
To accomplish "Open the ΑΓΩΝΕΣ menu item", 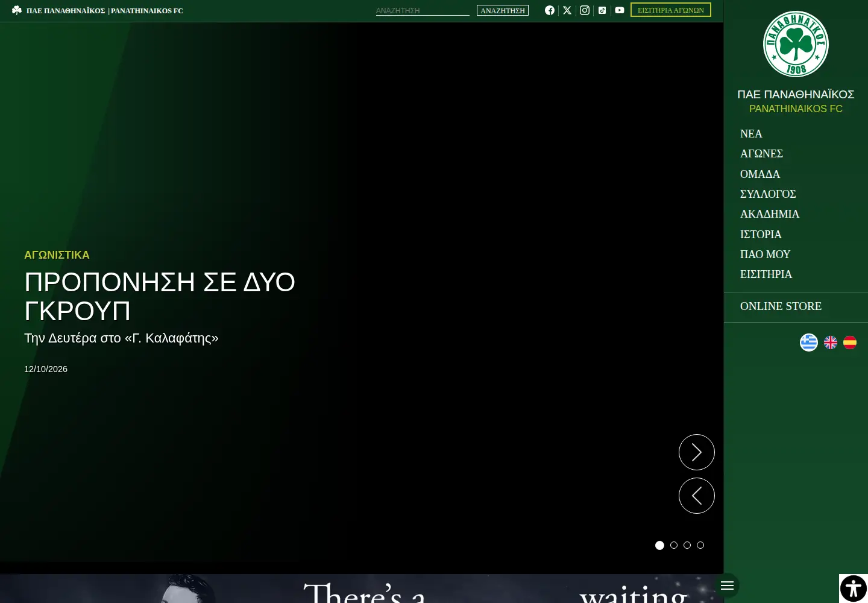I will click(761, 154).
